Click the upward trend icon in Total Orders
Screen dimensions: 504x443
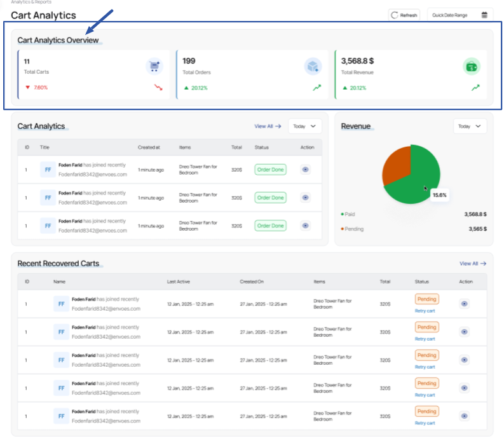(x=317, y=88)
